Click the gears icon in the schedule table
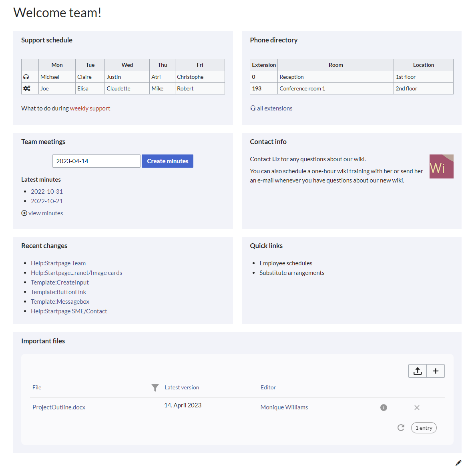The width and height of the screenshot is (476, 473). coord(27,88)
